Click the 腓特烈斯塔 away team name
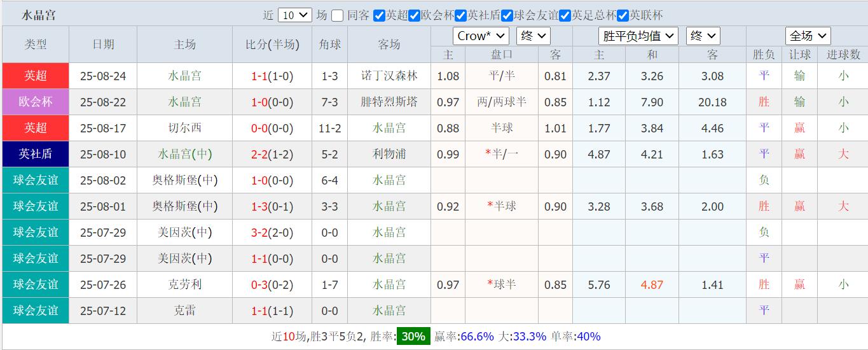Screen dimensions: 868x350 [x=389, y=102]
